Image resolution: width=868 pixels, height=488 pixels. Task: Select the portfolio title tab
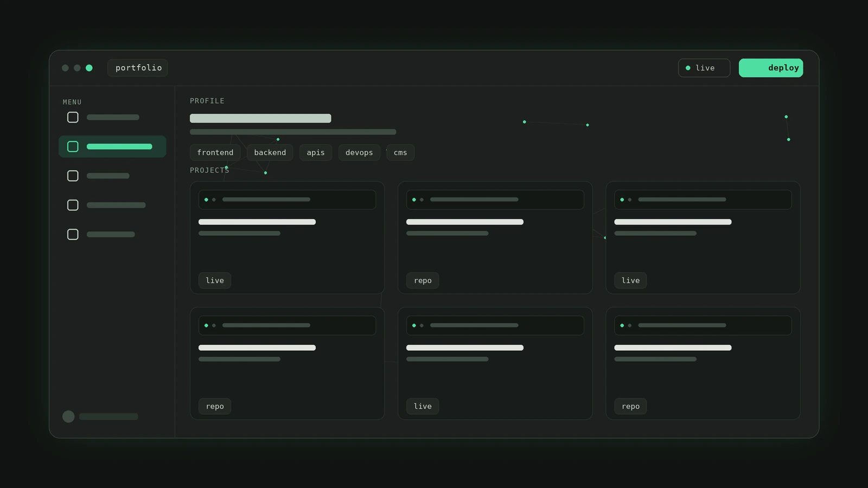click(x=138, y=68)
